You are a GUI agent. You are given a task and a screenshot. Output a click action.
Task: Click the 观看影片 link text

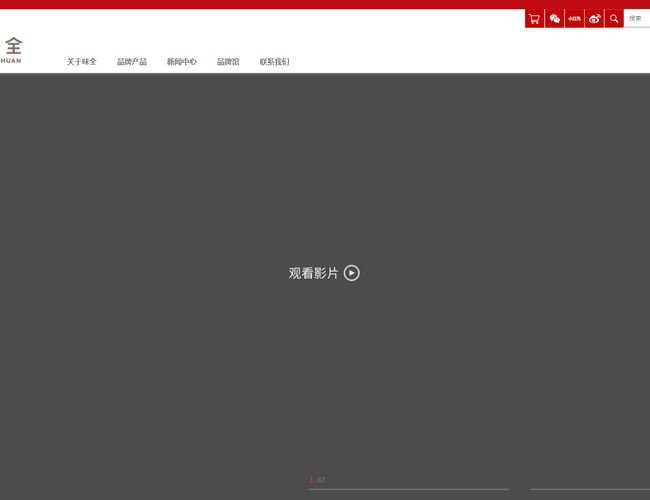pos(313,273)
